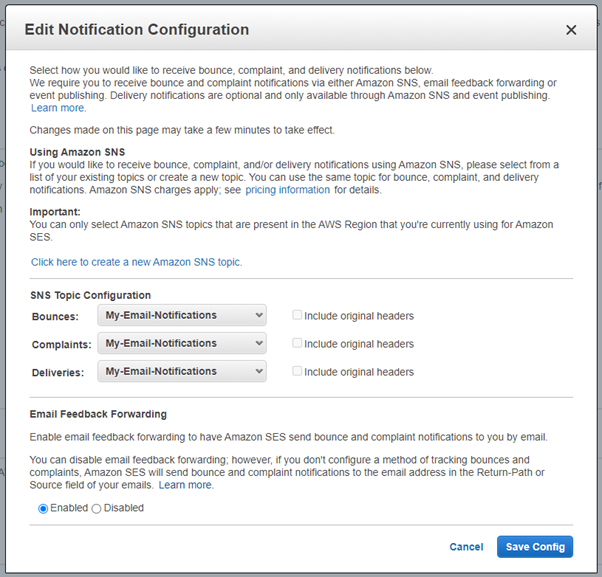Click the Edit Notification Configuration title

point(137,30)
